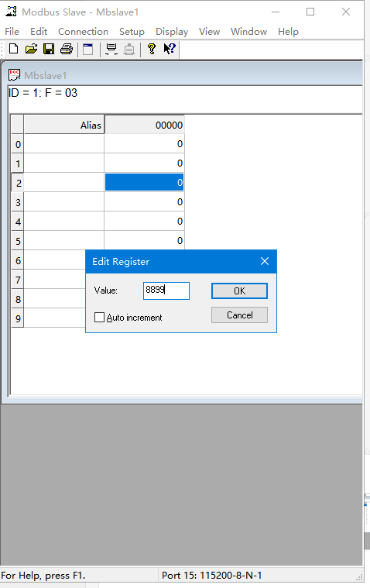
Task: Close the Edit Register dialog
Action: (x=265, y=261)
